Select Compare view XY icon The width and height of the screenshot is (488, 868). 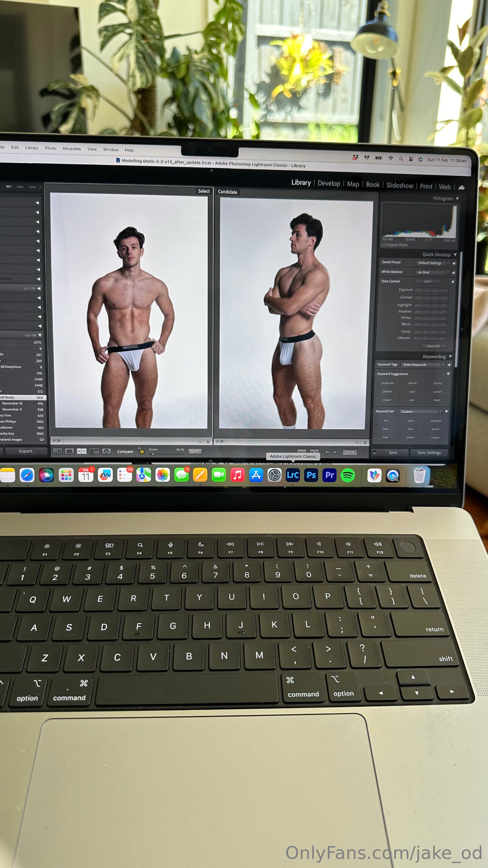82,451
